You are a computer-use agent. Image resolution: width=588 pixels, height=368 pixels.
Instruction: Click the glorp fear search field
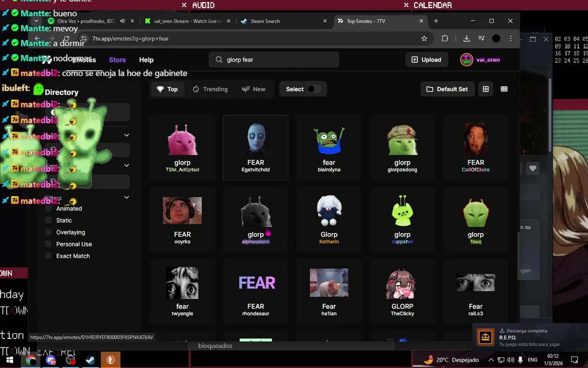274,59
